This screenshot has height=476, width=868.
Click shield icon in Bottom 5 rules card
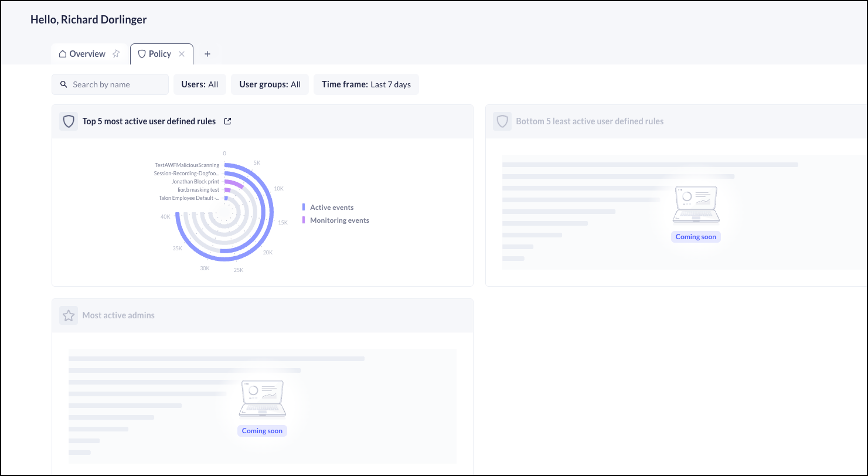(502, 121)
